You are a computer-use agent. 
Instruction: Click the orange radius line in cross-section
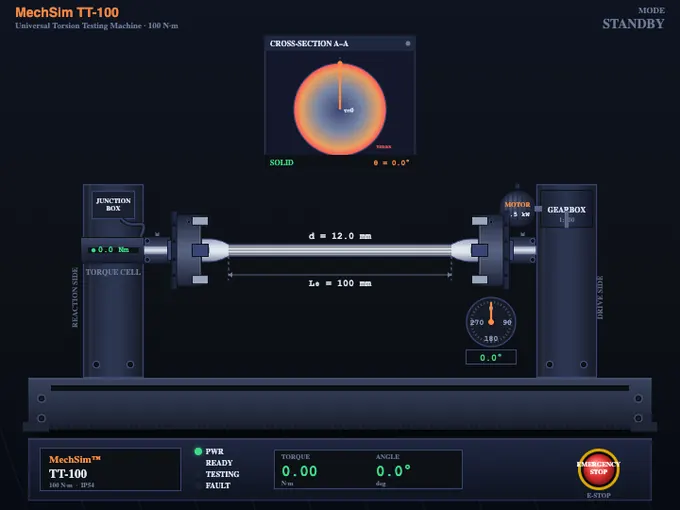click(x=340, y=85)
